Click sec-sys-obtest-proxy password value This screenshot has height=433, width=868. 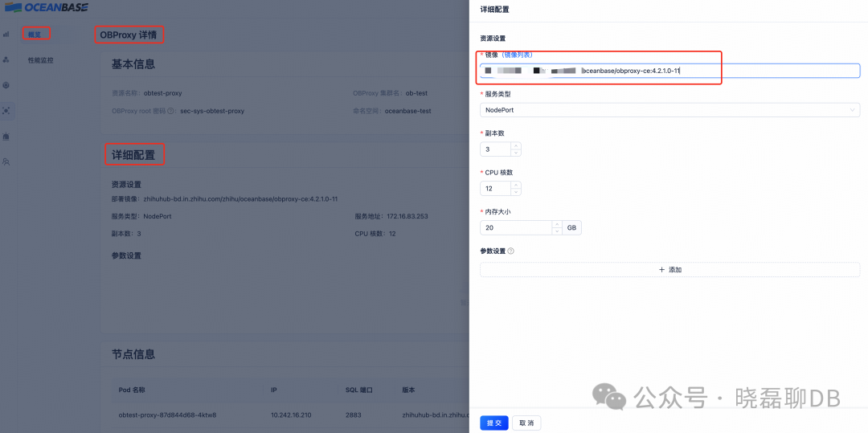pyautogui.click(x=212, y=111)
